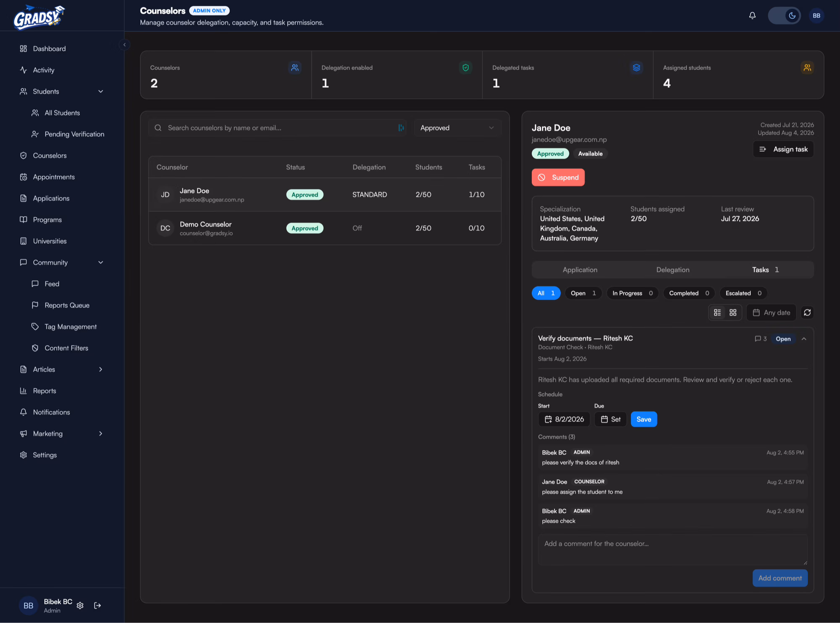Image resolution: width=840 pixels, height=623 pixels.
Task: Toggle the dark mode switch
Action: coord(784,16)
